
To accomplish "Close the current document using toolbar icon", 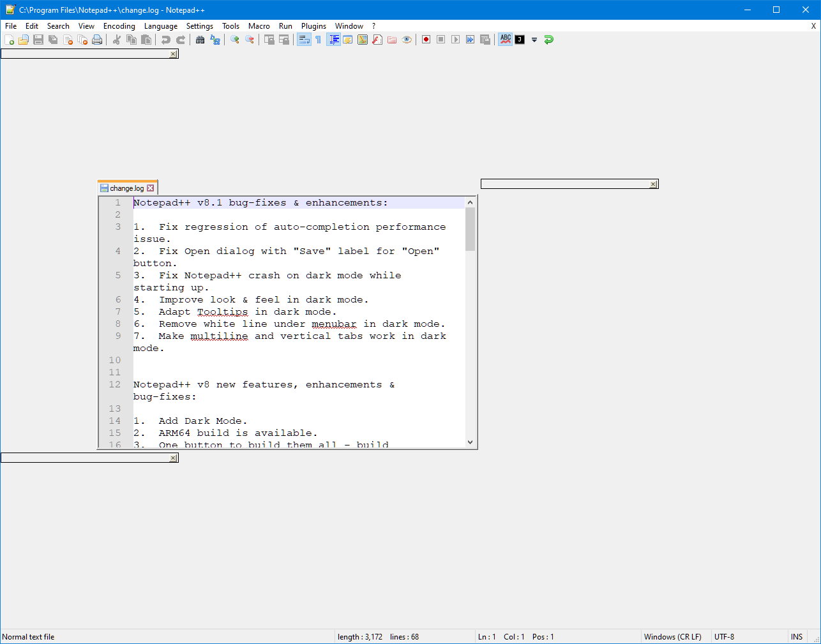I will click(x=68, y=40).
